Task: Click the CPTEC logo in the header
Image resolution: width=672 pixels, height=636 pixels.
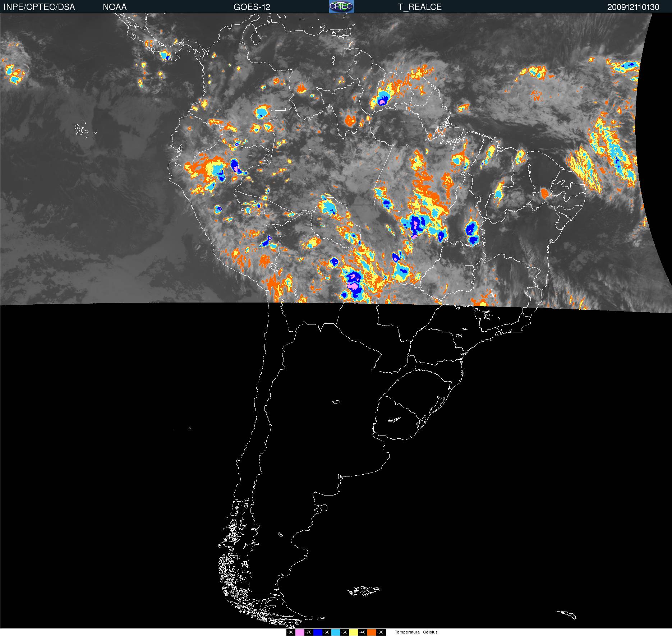Action: pyautogui.click(x=341, y=6)
